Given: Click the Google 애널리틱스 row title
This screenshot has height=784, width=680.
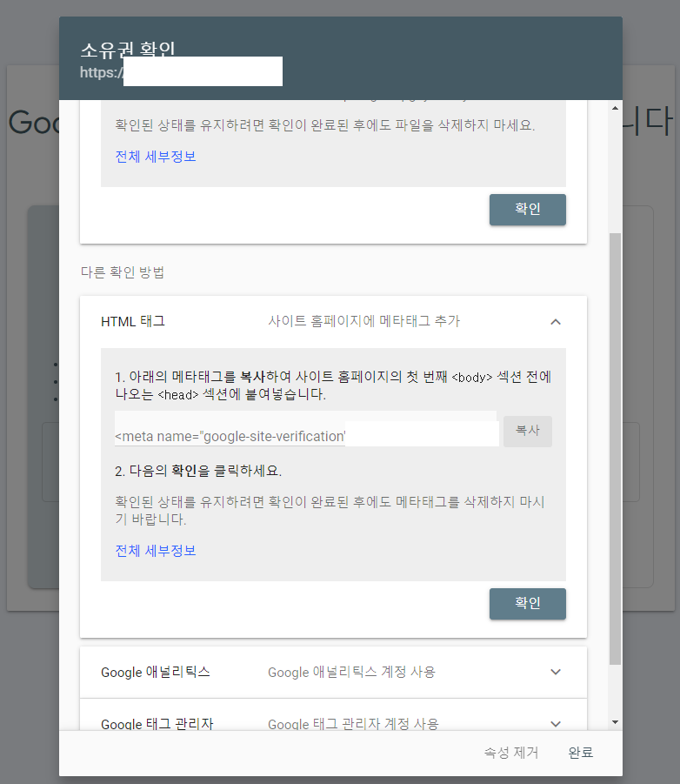Looking at the screenshot, I should (x=156, y=672).
